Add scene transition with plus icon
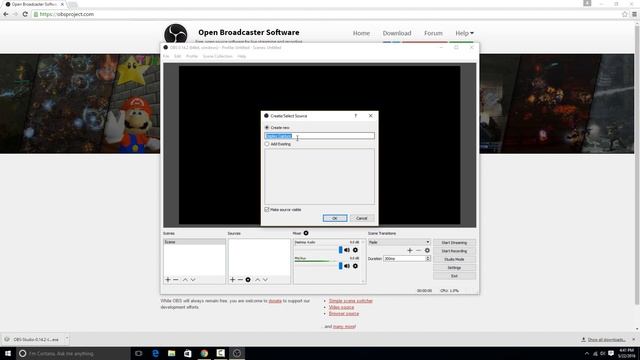The image size is (640, 360). pos(410,250)
